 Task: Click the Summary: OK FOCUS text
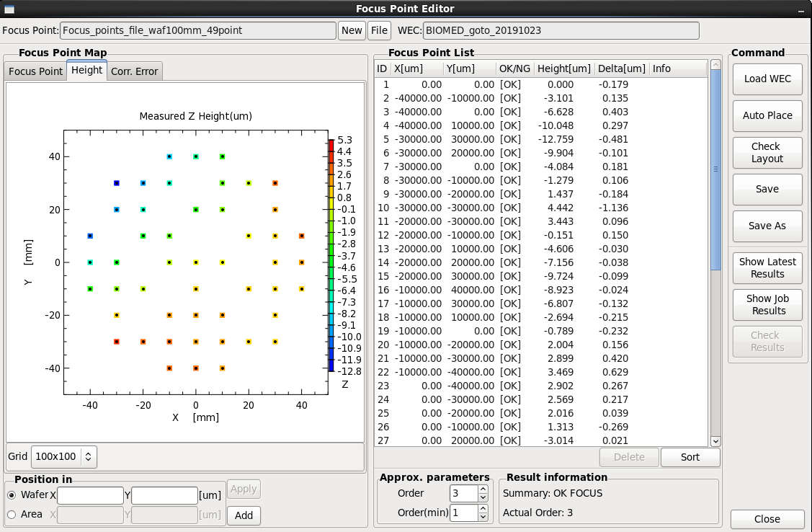553,494
